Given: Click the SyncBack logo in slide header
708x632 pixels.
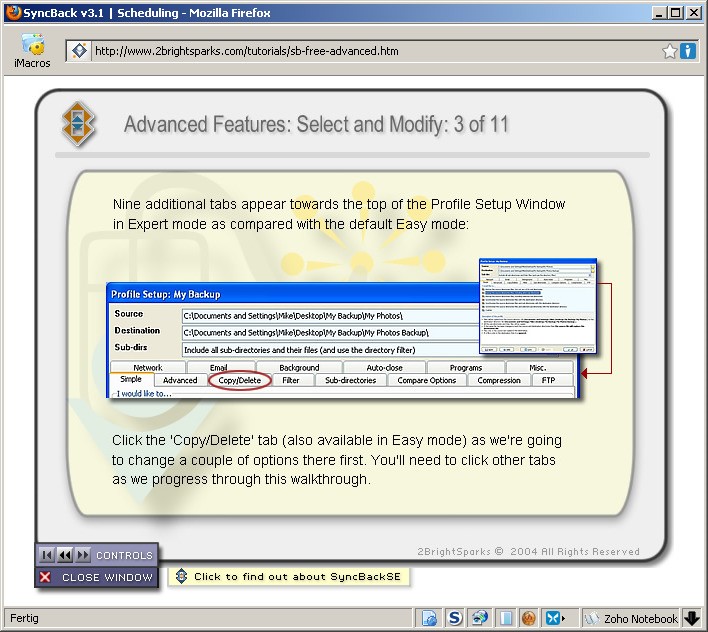Looking at the screenshot, I should pos(79,123).
